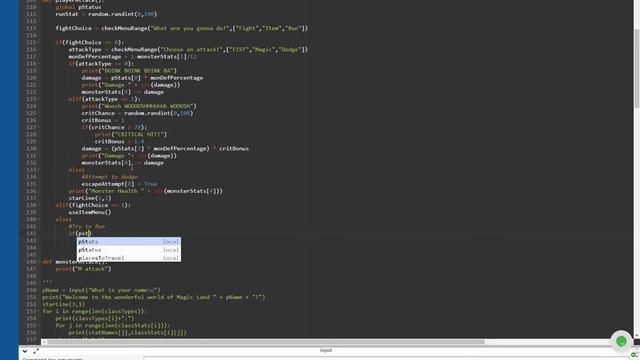
Task: Click the left arrow of the horizontal scrollbar
Action: pos(44,342)
